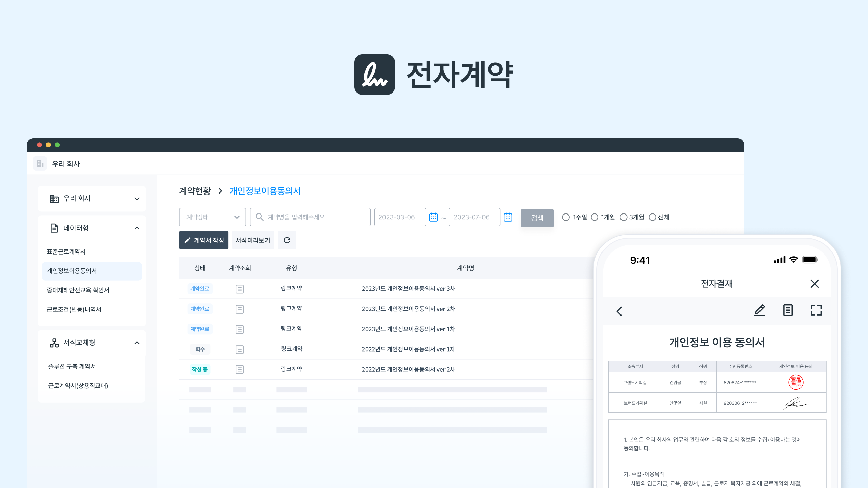Tap fullscreen expand icon on phone

[816, 310]
